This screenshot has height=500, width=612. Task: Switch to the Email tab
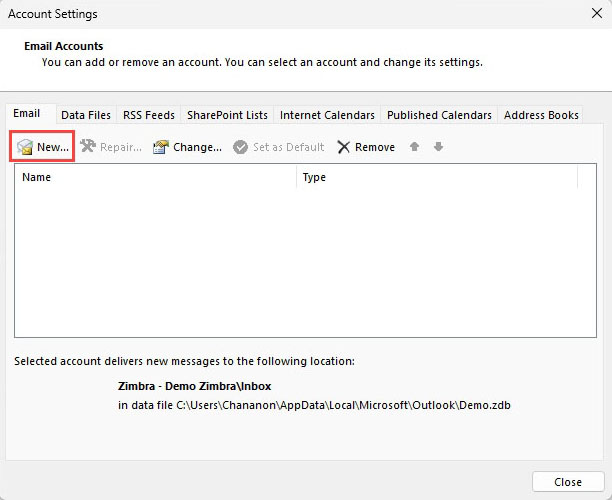pos(27,114)
